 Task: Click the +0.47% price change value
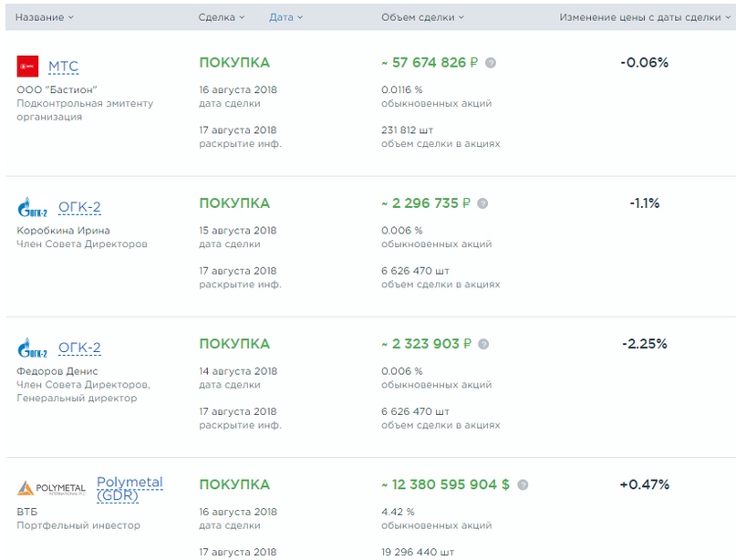click(x=644, y=484)
